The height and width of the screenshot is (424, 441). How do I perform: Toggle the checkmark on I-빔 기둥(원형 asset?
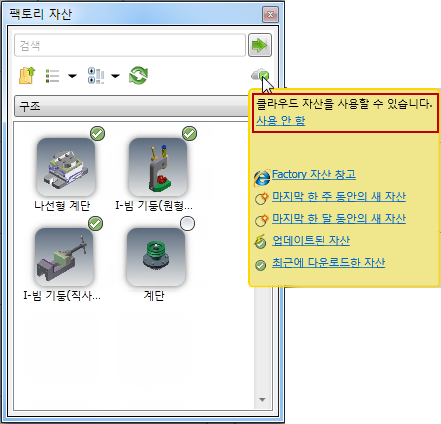coord(189,134)
